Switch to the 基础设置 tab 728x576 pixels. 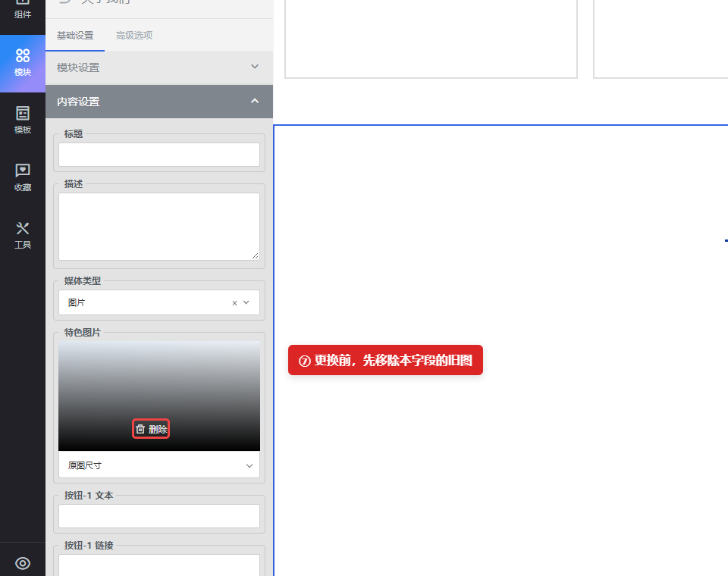tap(75, 36)
